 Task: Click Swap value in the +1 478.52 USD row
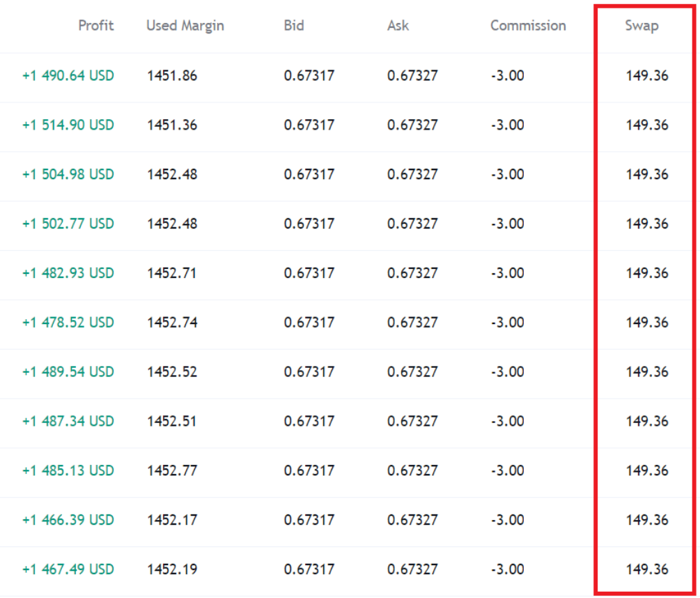tap(646, 323)
